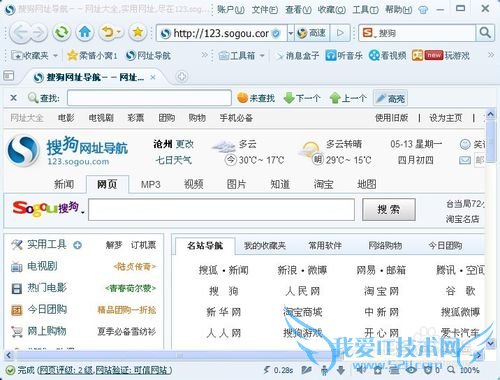Open the 柔情小窝1 bookmark

[92, 55]
